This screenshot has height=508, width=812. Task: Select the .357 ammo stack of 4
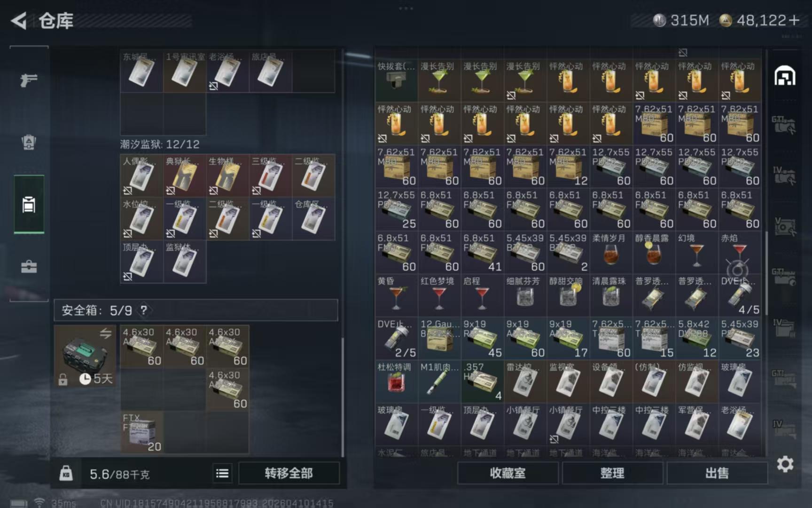coord(482,381)
